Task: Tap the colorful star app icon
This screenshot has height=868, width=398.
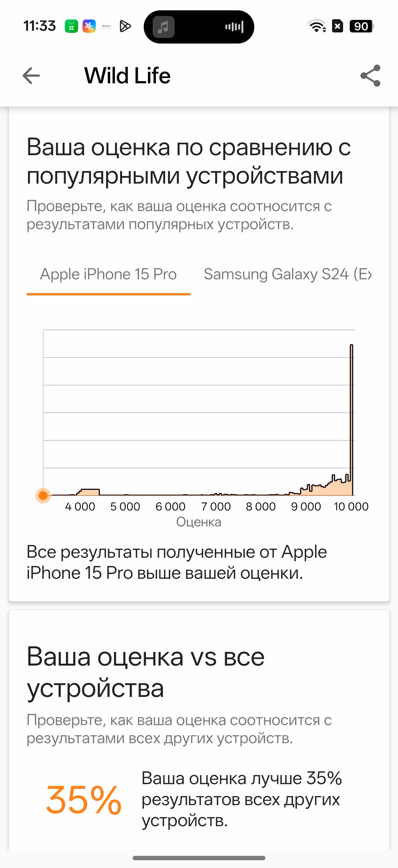Action: point(89,26)
